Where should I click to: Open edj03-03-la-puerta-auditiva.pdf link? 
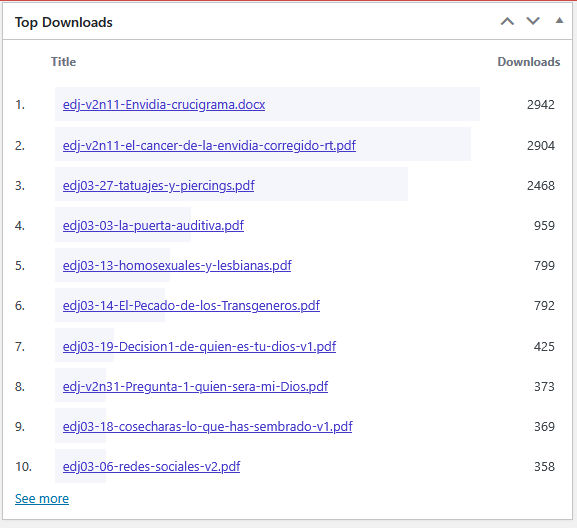[x=153, y=226]
